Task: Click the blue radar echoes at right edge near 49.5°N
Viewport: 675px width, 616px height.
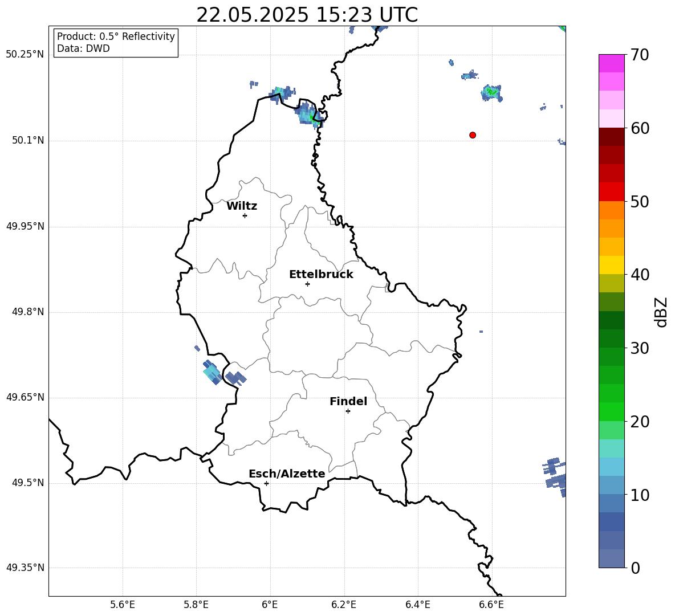Action: [555, 476]
